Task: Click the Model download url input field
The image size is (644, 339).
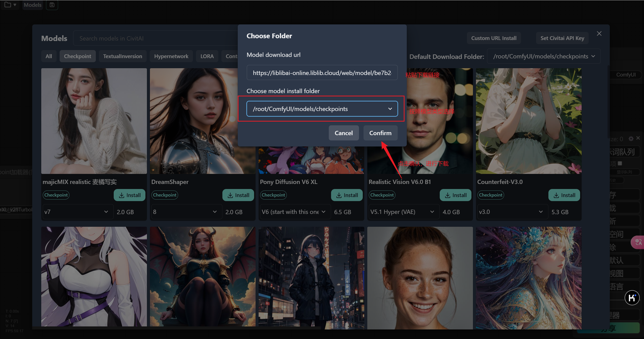Action: (322, 73)
